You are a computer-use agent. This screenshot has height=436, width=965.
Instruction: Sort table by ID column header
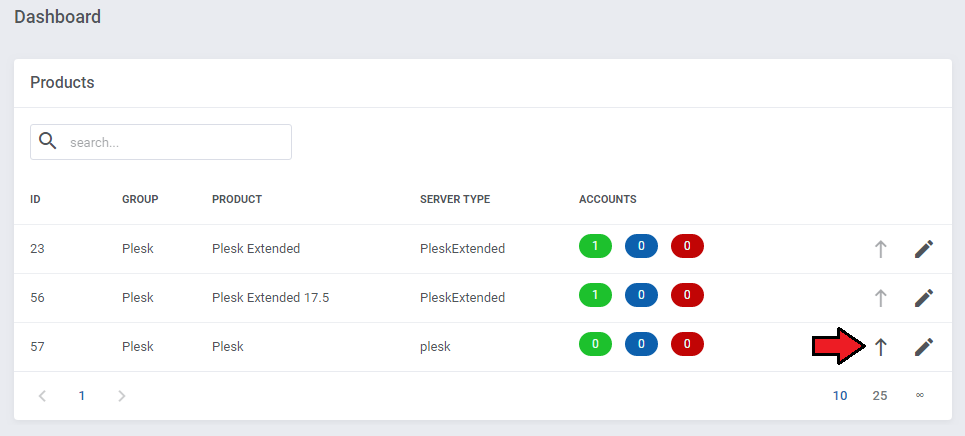35,200
